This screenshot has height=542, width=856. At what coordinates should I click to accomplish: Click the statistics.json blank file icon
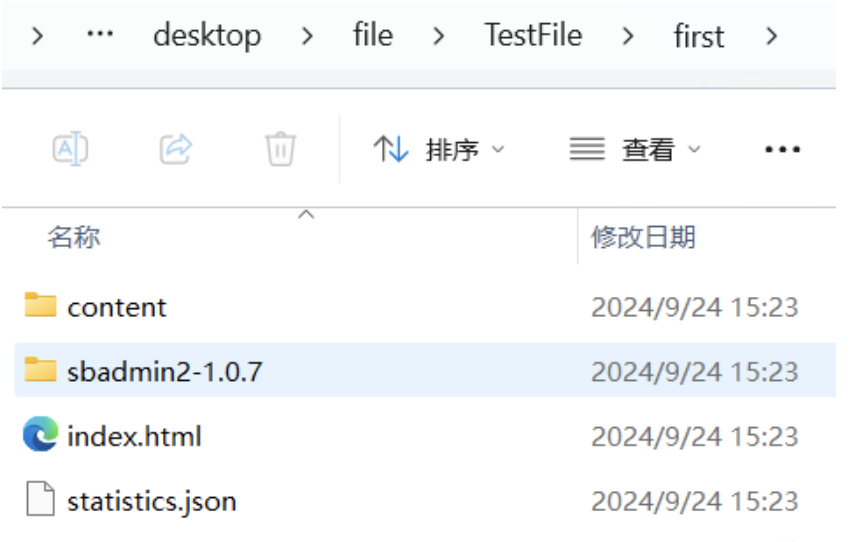point(40,499)
